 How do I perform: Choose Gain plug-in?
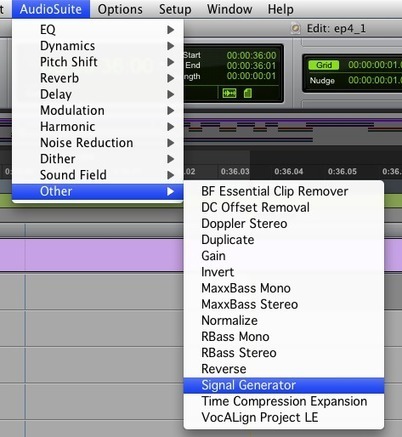tap(284, 256)
